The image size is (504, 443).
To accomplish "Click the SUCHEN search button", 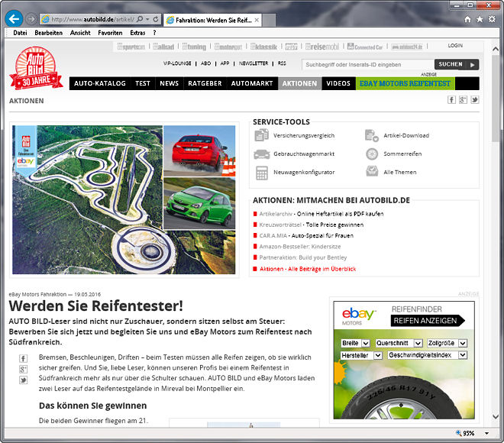I will tap(457, 64).
